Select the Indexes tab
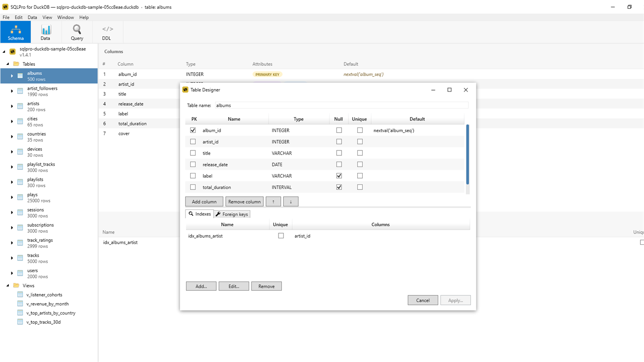The image size is (644, 362). [x=199, y=214]
